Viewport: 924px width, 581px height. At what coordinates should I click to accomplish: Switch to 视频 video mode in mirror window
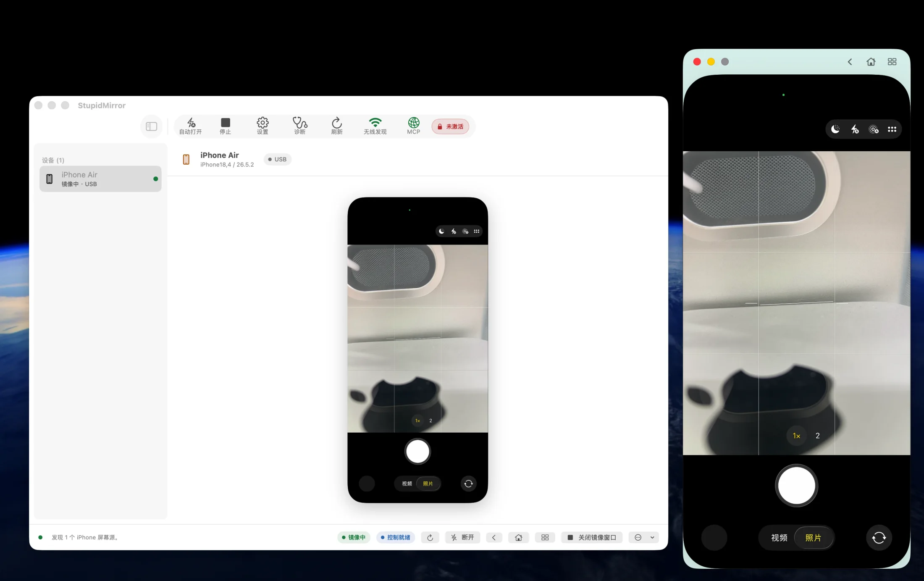[779, 538]
